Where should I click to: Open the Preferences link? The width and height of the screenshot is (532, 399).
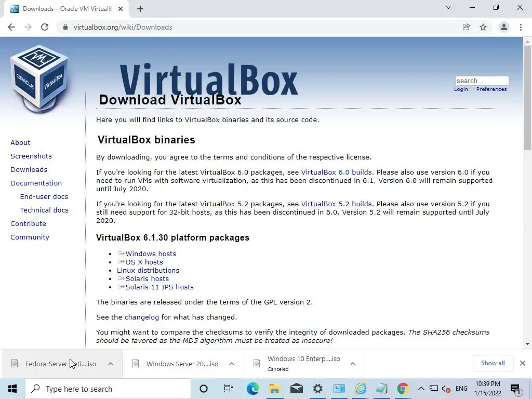tap(491, 89)
